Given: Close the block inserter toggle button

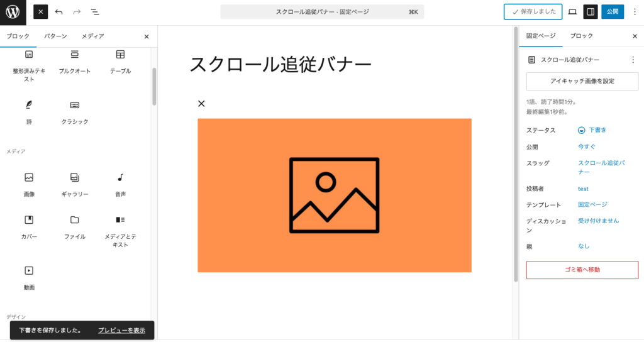Looking at the screenshot, I should coord(40,12).
